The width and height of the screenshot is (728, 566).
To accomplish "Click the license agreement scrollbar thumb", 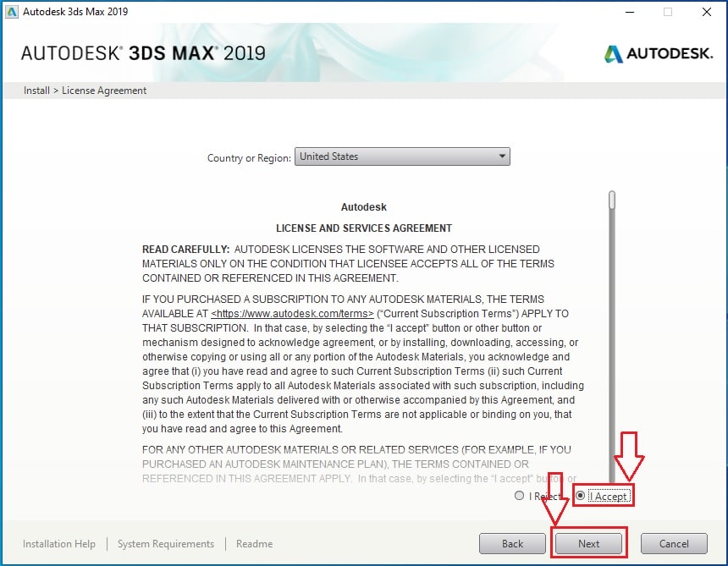I will (x=612, y=200).
